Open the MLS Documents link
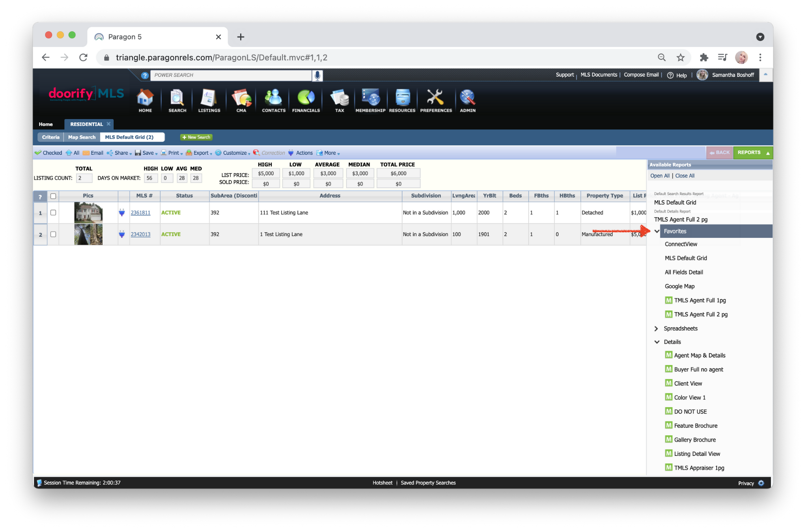The image size is (806, 532). 599,75
